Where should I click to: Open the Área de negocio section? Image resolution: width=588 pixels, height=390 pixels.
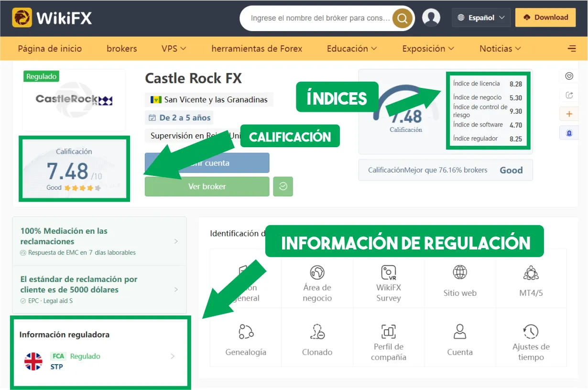tap(317, 283)
